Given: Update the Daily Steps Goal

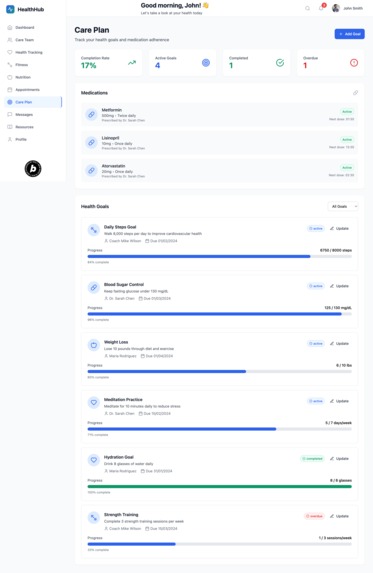Looking at the screenshot, I should pyautogui.click(x=339, y=228).
